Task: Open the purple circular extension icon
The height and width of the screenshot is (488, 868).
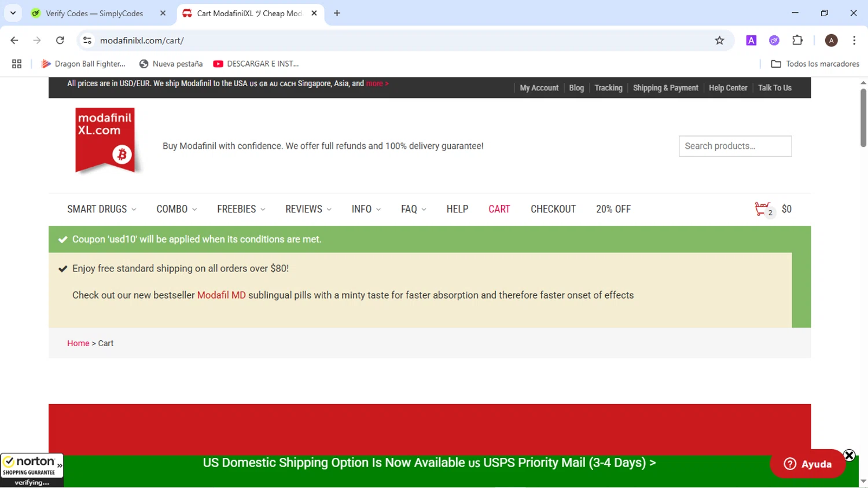Action: pyautogui.click(x=774, y=41)
